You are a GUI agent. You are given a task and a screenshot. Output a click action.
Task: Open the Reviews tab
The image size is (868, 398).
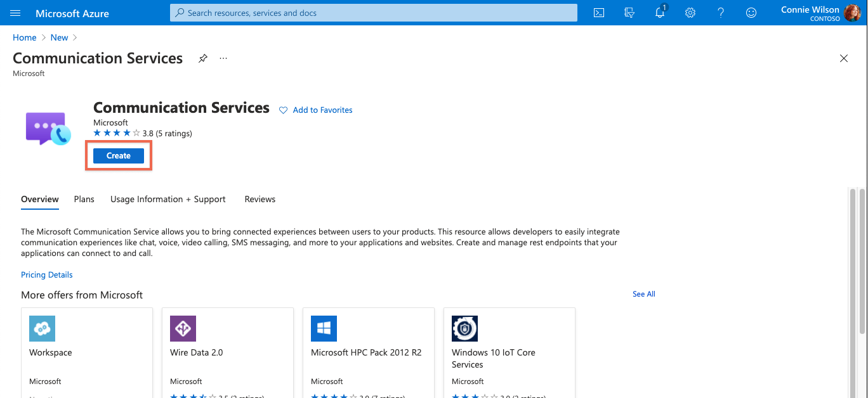click(x=260, y=199)
